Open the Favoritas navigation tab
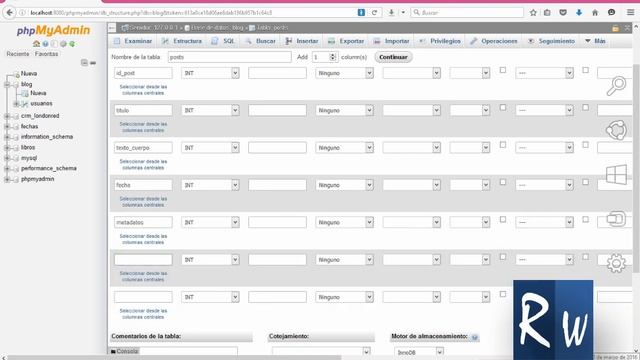 pyautogui.click(x=47, y=54)
